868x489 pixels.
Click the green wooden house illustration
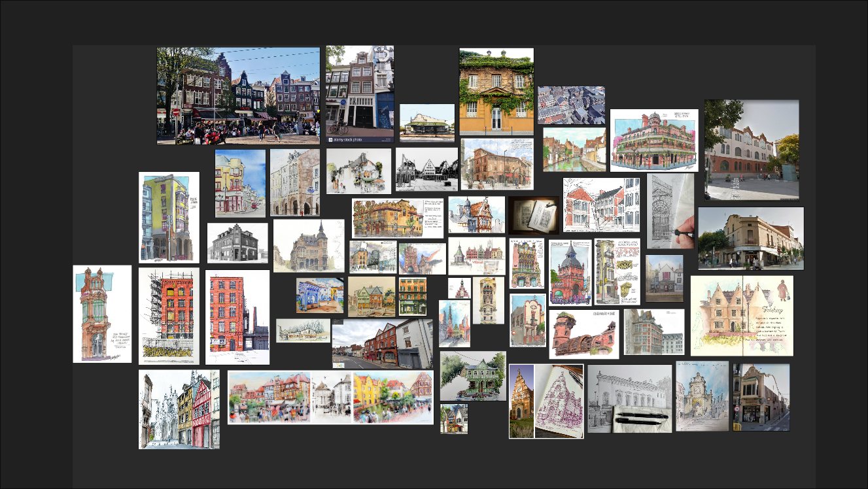click(472, 376)
